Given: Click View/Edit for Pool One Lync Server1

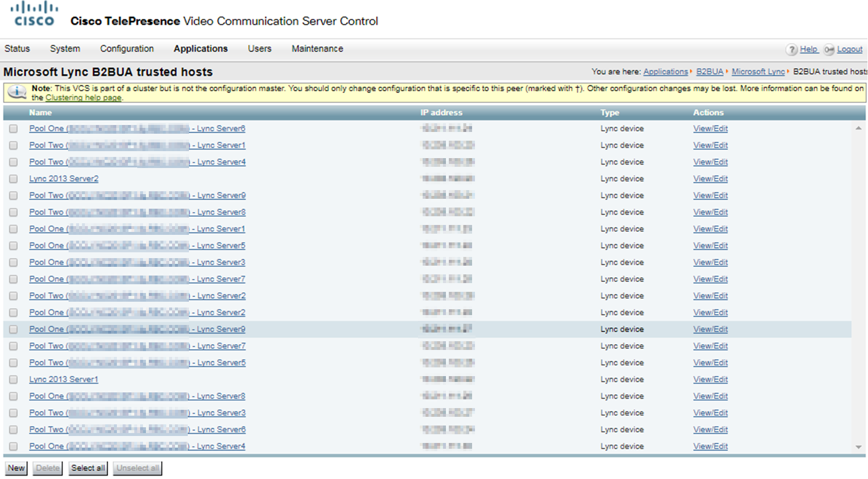Looking at the screenshot, I should click(x=710, y=229).
